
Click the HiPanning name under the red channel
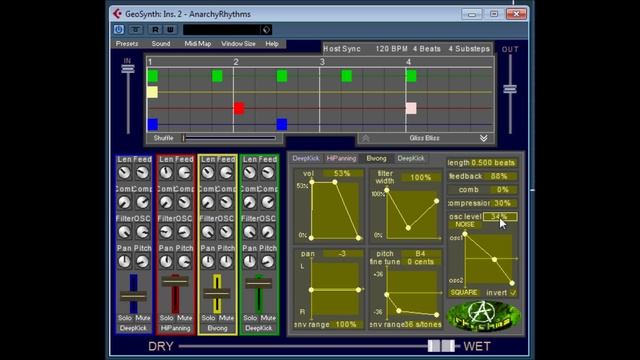tap(176, 328)
